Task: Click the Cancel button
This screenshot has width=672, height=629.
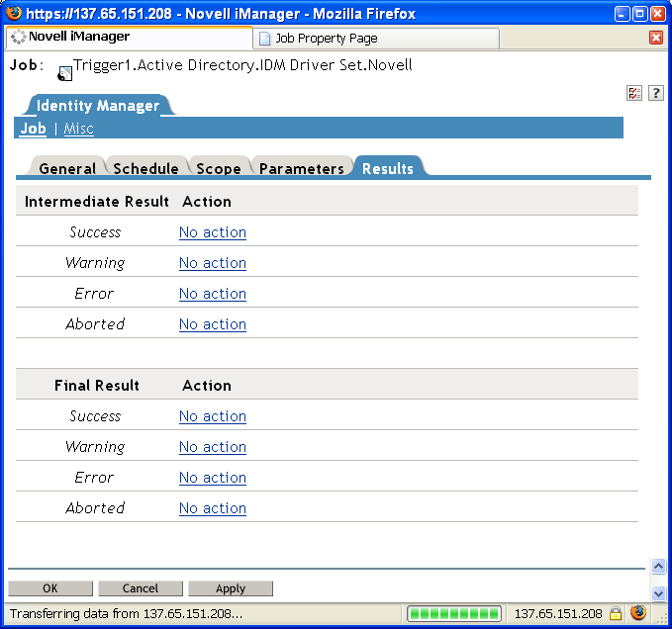Action: pyautogui.click(x=141, y=588)
